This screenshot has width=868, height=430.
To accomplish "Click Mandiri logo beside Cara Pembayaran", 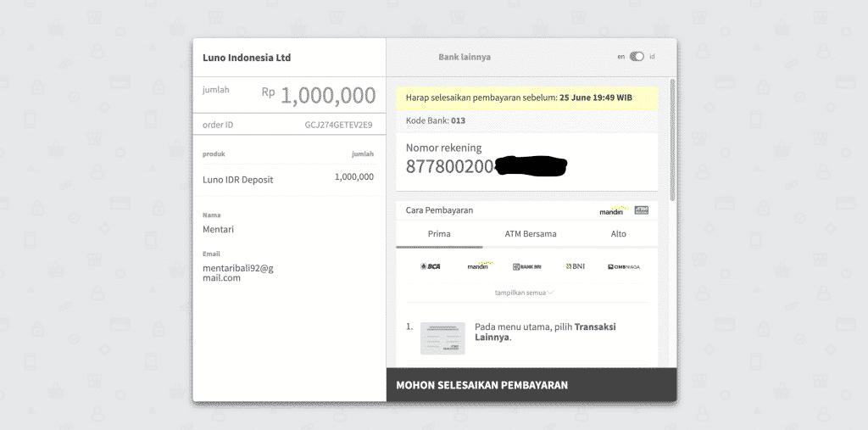I will coord(612,209).
